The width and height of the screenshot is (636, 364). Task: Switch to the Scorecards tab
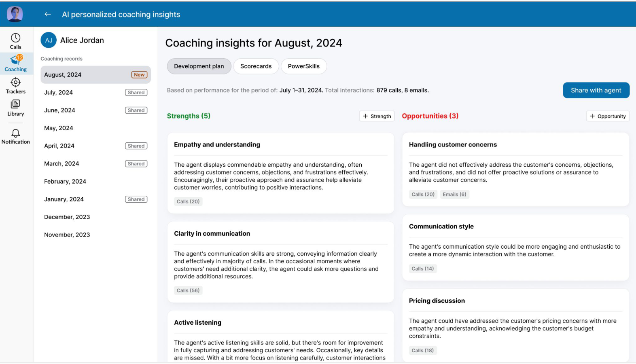[x=256, y=66]
